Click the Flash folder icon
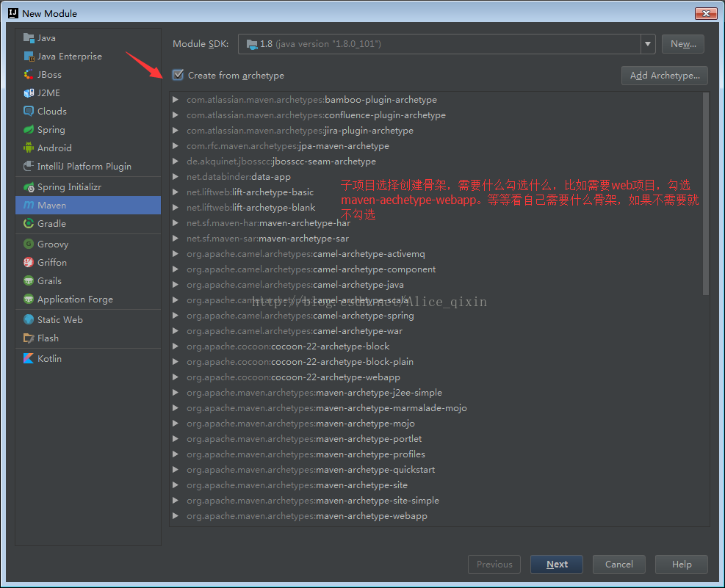The width and height of the screenshot is (725, 588). pos(29,338)
